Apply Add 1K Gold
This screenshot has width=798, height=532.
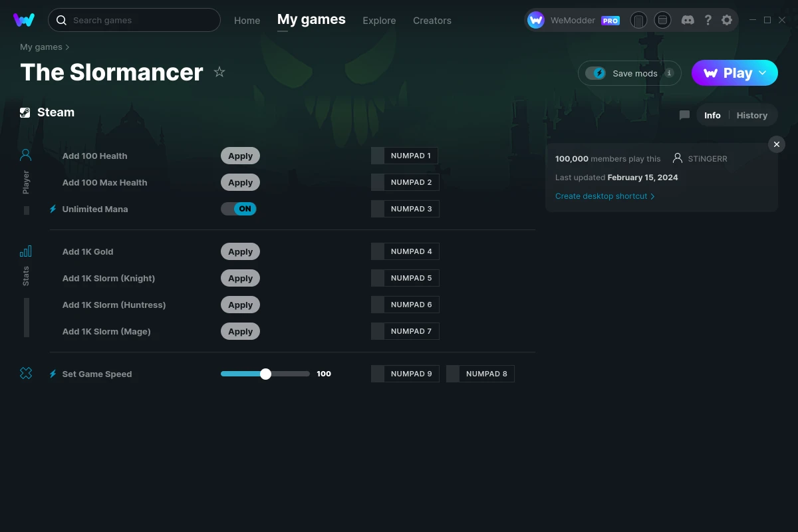240,251
